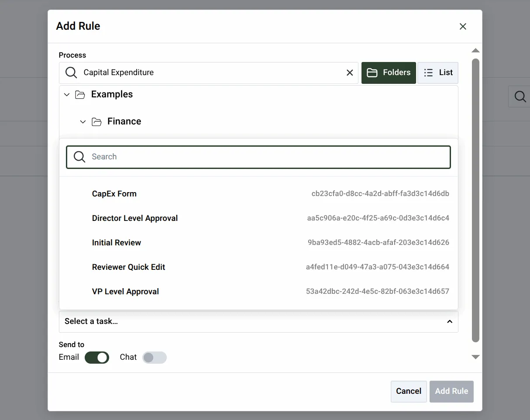This screenshot has height=420, width=530.
Task: Click the search icon behind the dialog
Action: pos(520,96)
